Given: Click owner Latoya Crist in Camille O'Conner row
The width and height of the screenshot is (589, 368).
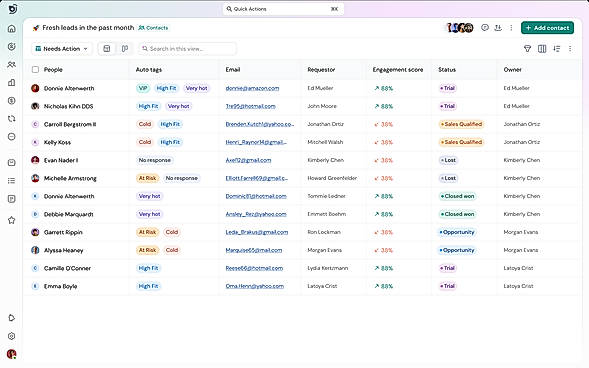Looking at the screenshot, I should pos(518,268).
